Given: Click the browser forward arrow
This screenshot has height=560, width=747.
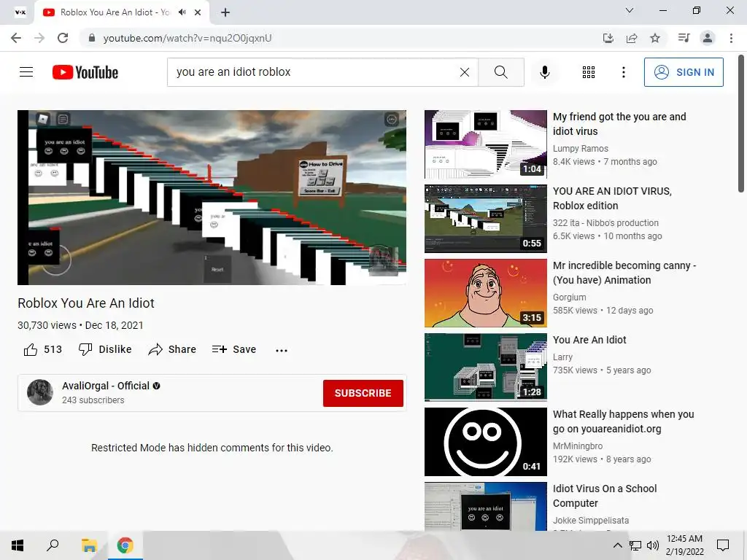Looking at the screenshot, I should pos(39,38).
